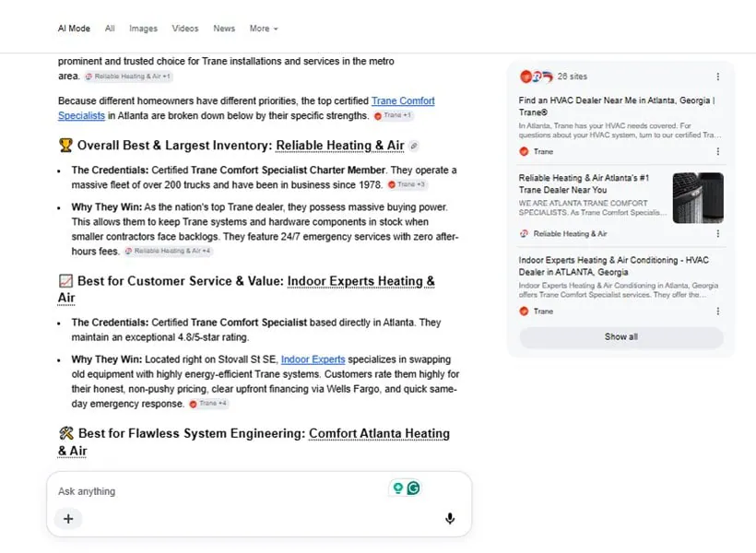
Task: Click the link icon beside Reliable Heating & Air heading
Action: coord(414,146)
